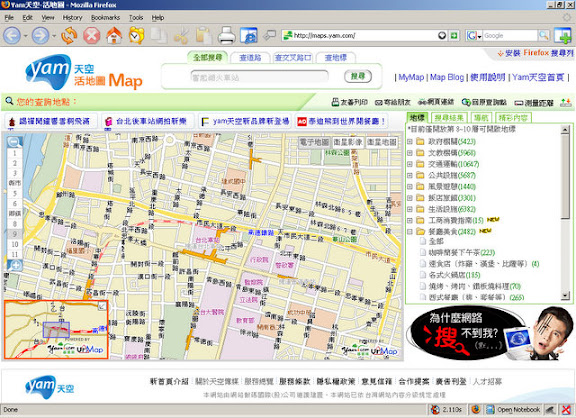The width and height of the screenshot is (576, 418).
Task: Go forward with the browser Forward arrow
Action: click(x=40, y=36)
